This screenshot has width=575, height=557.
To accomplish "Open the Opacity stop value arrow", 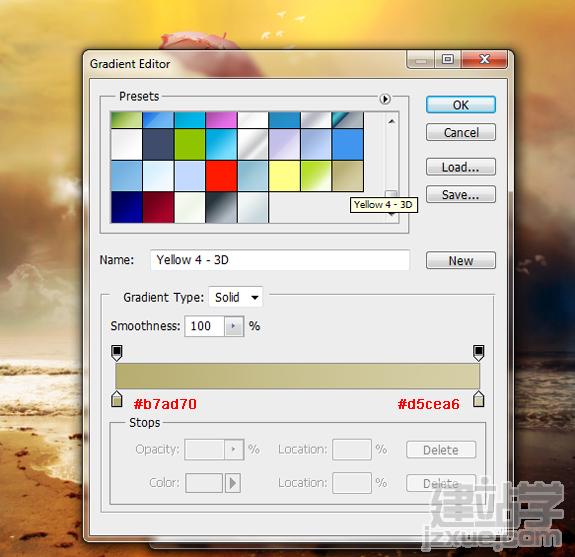I will tap(234, 449).
